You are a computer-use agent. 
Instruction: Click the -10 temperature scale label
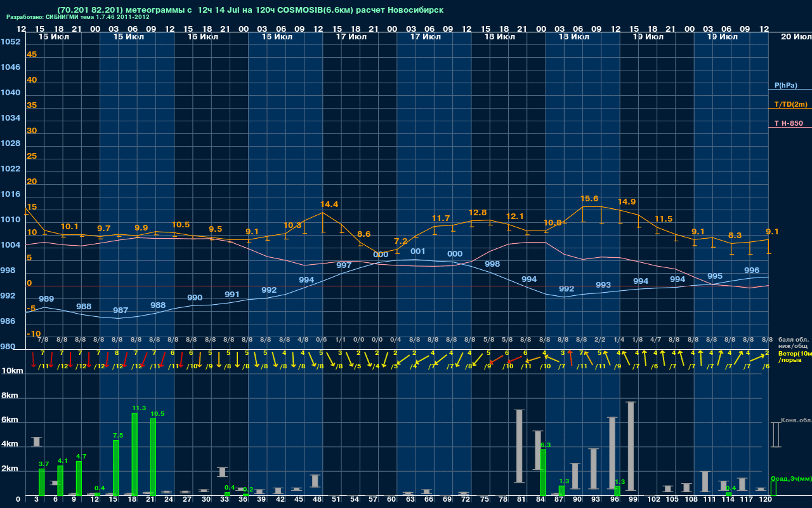[x=34, y=334]
